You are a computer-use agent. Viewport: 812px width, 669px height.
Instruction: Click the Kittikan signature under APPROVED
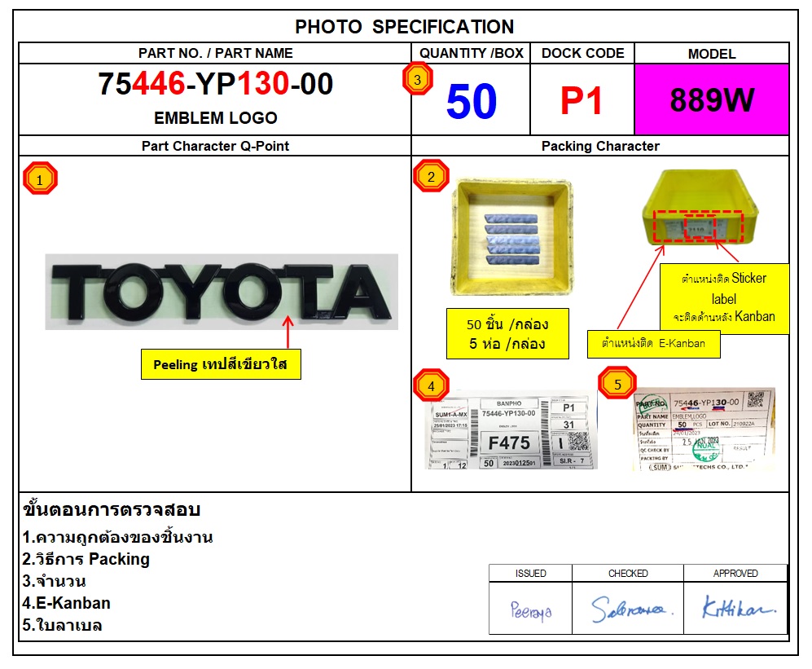click(739, 607)
